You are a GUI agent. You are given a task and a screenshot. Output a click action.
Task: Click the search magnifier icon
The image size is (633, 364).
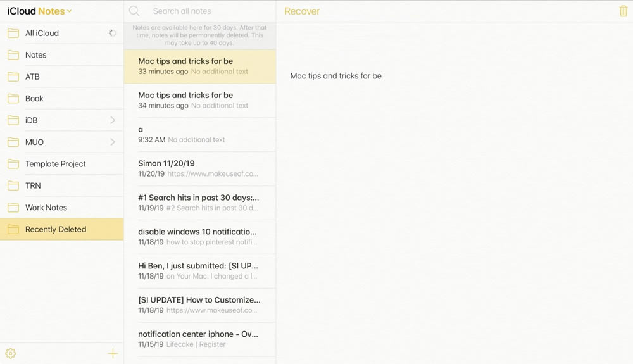click(x=134, y=11)
